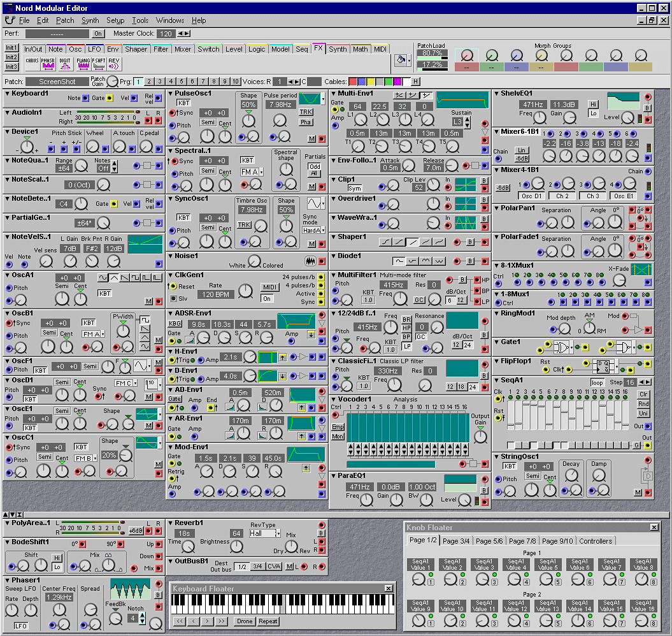Click the ClkGen1 Rate knob
The width and height of the screenshot is (672, 636).
pyautogui.click(x=245, y=291)
